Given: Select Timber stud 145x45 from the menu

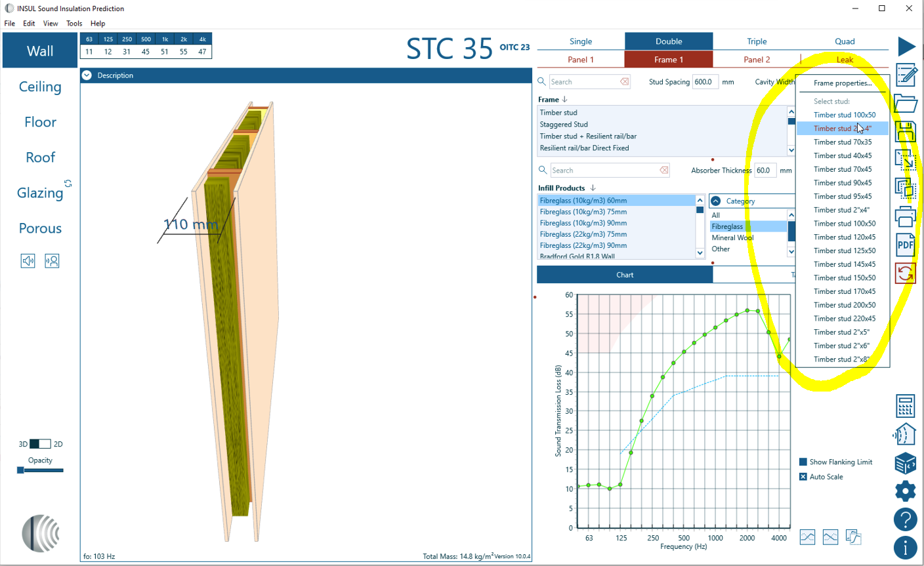Looking at the screenshot, I should (843, 264).
